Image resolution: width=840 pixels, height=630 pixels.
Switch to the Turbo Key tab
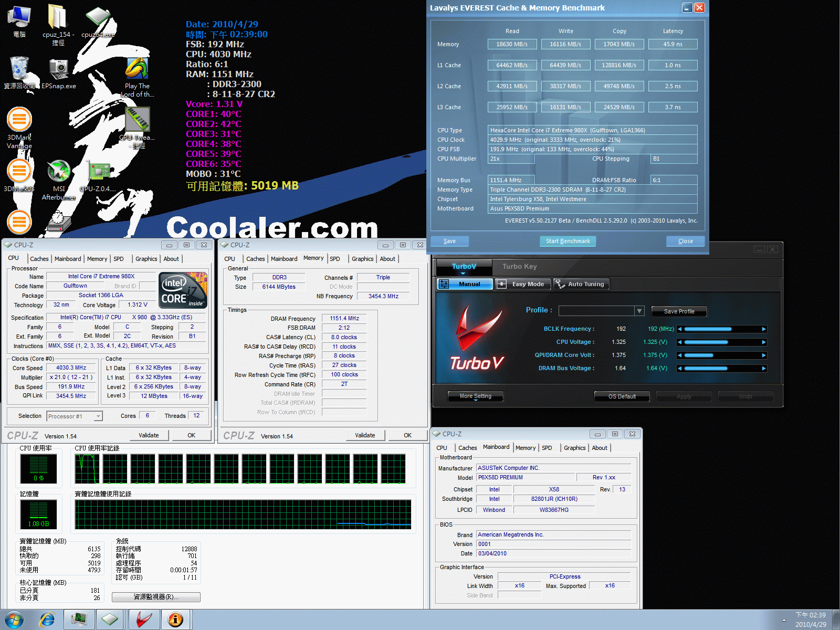(519, 266)
